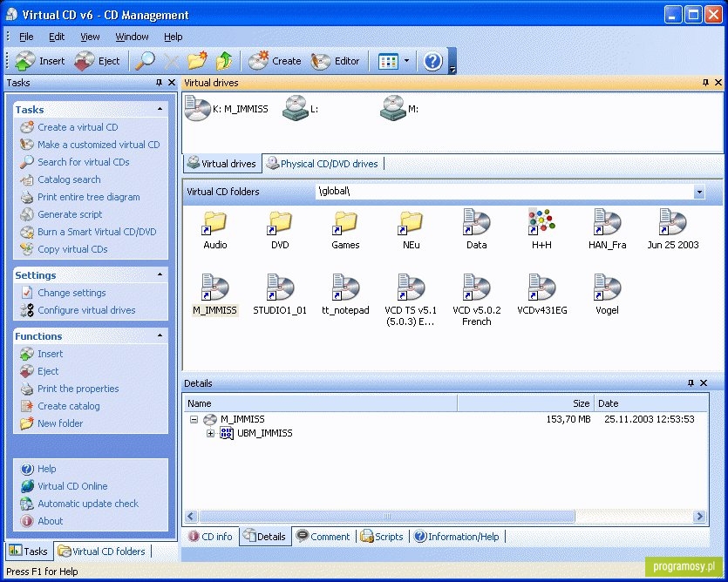The height and width of the screenshot is (582, 728).
Task: Click the Details horizontal scrollbar thumb
Action: tap(387, 516)
